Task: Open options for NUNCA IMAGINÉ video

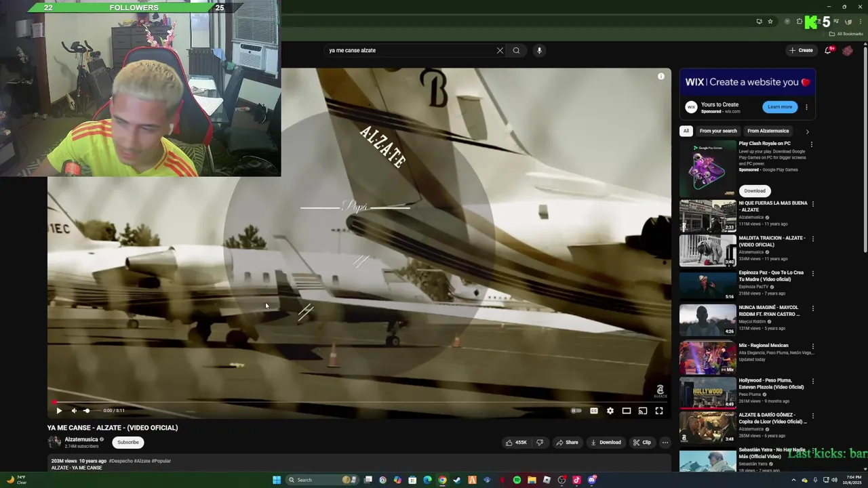Action: [813, 308]
